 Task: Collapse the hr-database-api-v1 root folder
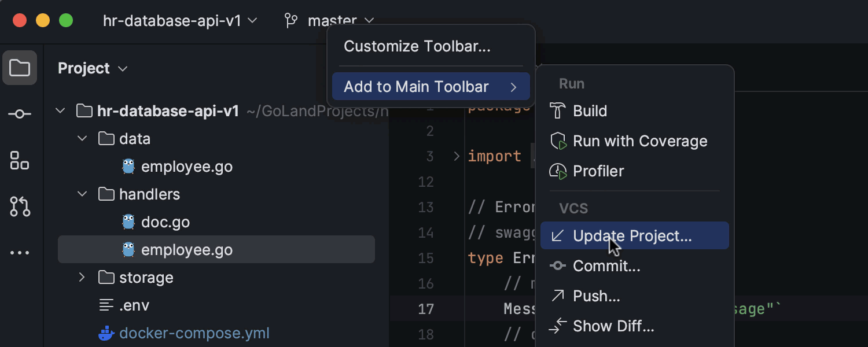click(61, 111)
